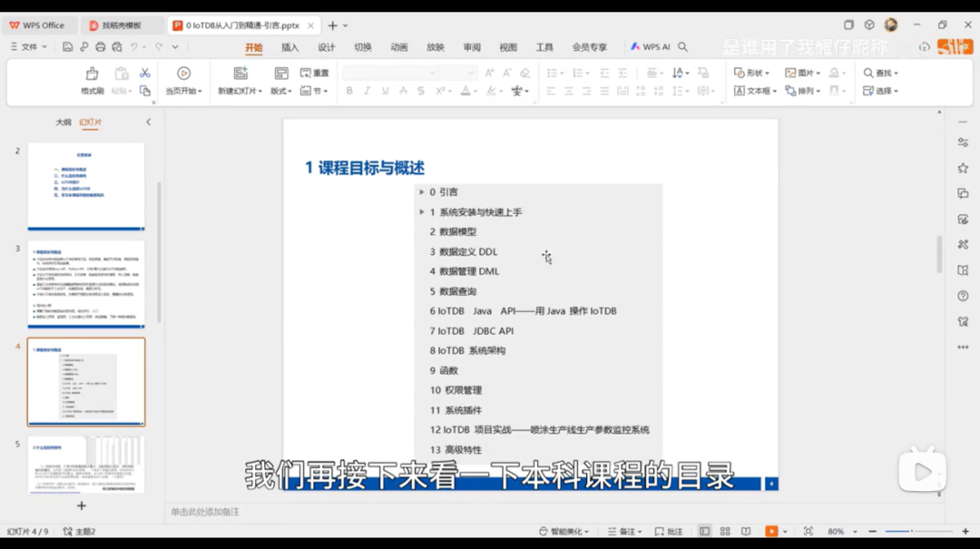Click the Format Painter (格式刷) icon
This screenshot has height=549, width=980.
click(92, 74)
